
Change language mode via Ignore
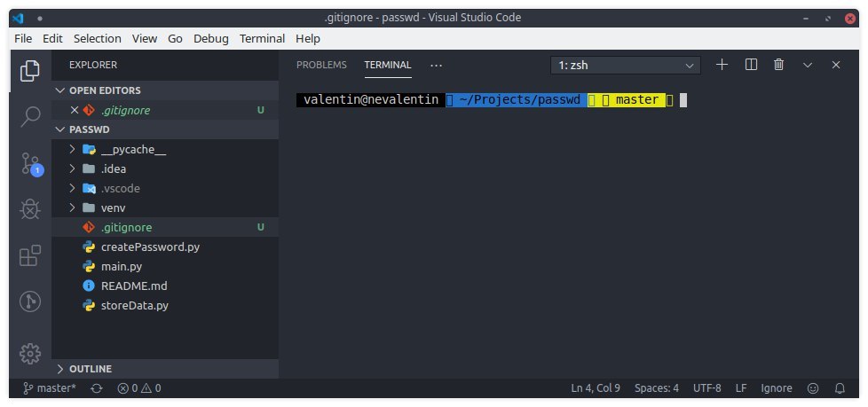(776, 388)
